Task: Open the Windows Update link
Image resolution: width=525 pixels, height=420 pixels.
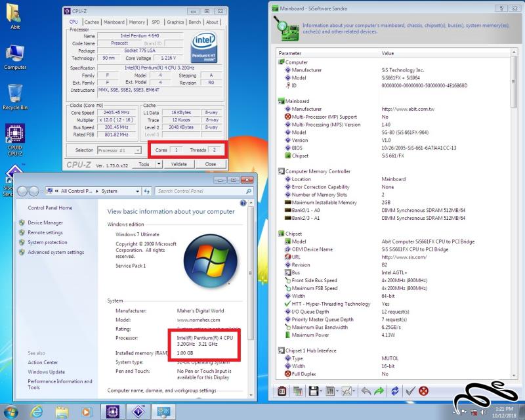Action: pos(46,372)
